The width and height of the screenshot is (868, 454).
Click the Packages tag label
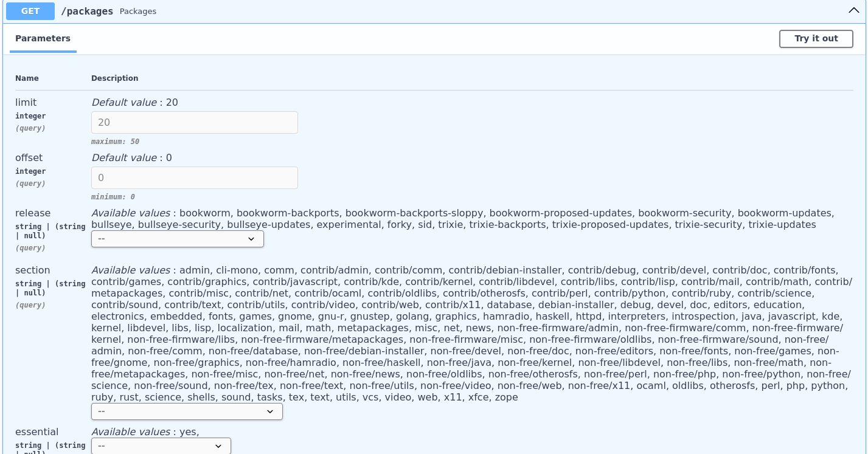point(138,11)
